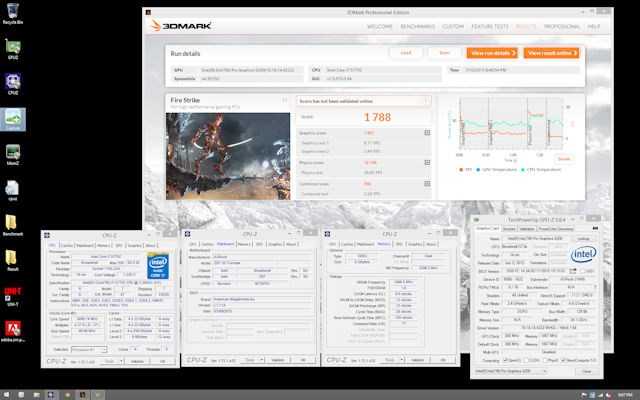
Task: Click View run details button
Action: (492, 53)
